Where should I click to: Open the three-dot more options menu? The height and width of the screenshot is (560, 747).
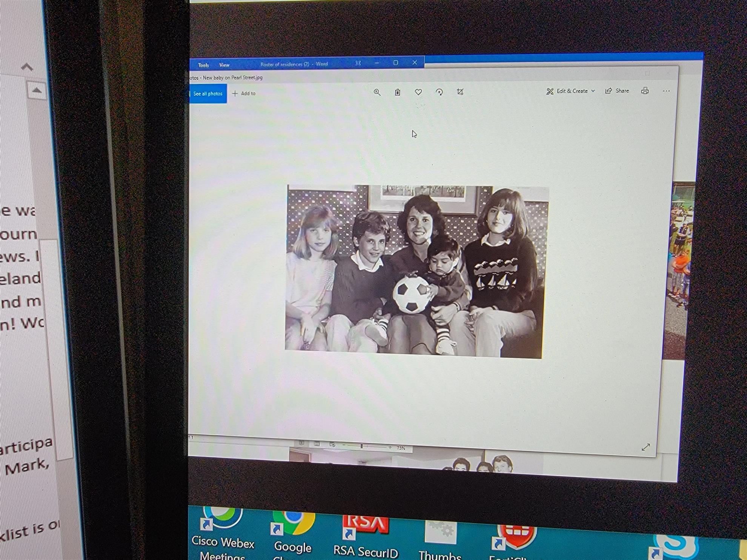(x=666, y=91)
